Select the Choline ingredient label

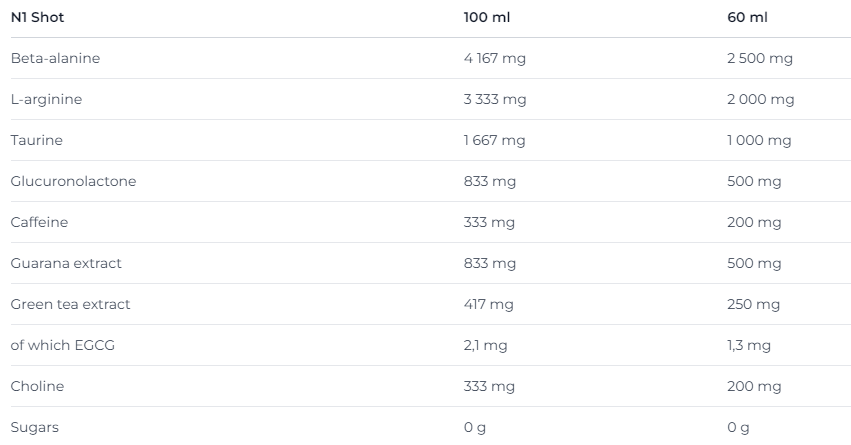click(x=37, y=386)
